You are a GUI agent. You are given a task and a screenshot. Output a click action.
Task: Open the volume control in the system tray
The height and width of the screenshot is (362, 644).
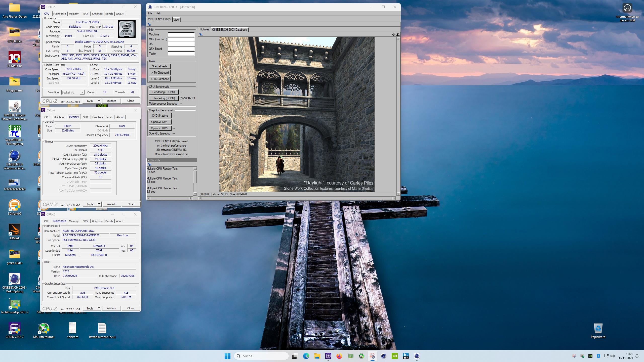click(613, 356)
